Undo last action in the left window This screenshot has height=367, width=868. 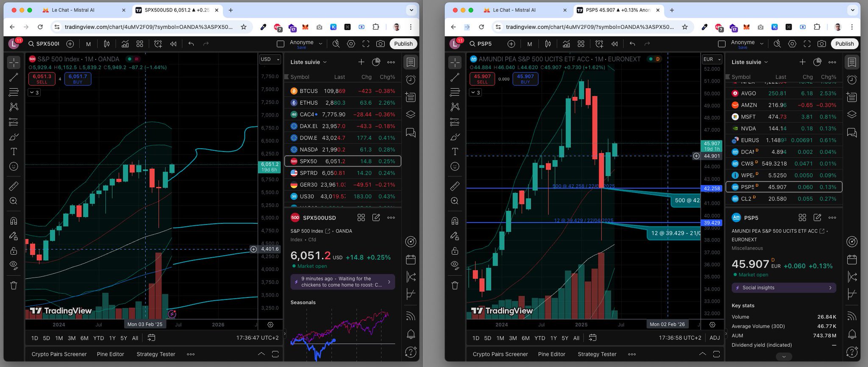pyautogui.click(x=191, y=44)
